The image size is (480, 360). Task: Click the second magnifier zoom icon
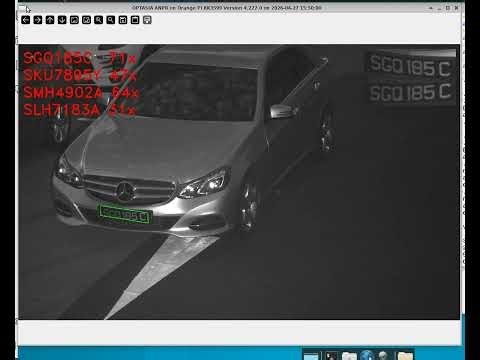click(111, 20)
